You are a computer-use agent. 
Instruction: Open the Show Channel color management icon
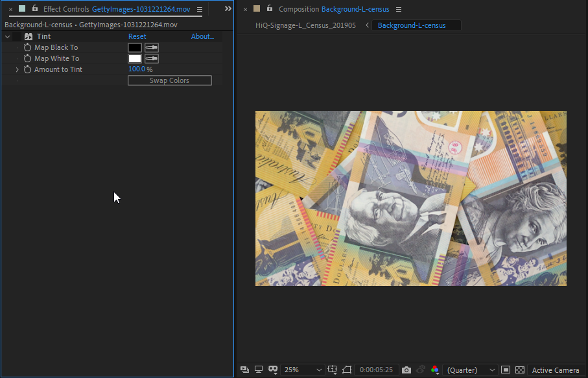(x=435, y=370)
